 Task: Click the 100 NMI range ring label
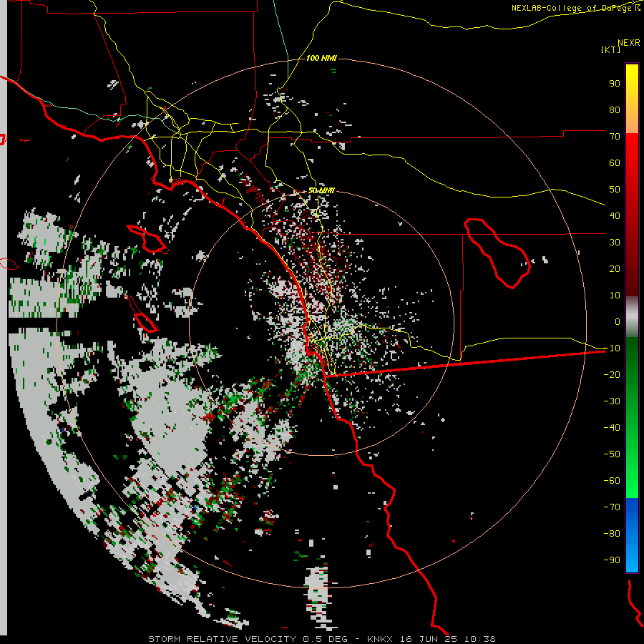click(x=321, y=59)
